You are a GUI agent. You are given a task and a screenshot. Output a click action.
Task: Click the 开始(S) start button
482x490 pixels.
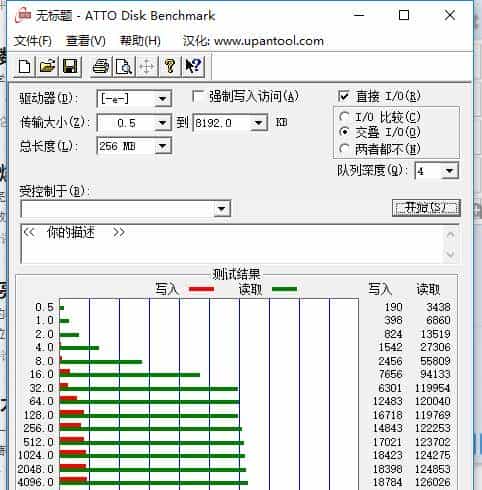pyautogui.click(x=426, y=208)
